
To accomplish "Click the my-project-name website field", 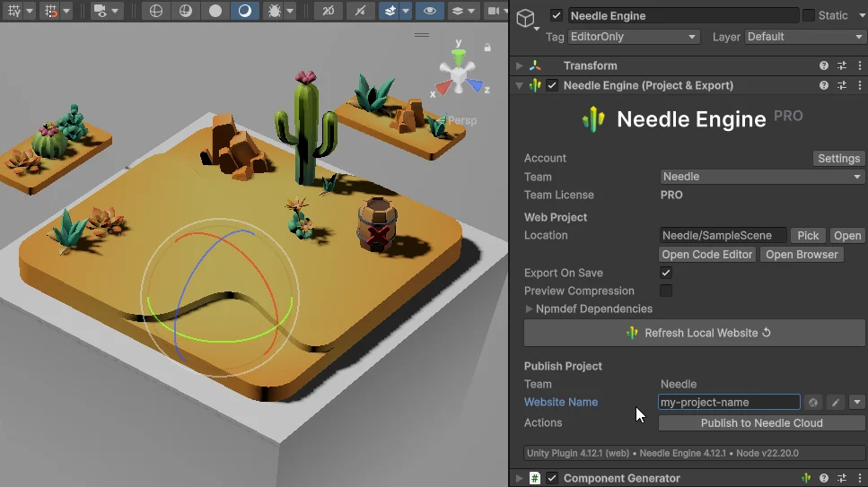I will 729,403.
